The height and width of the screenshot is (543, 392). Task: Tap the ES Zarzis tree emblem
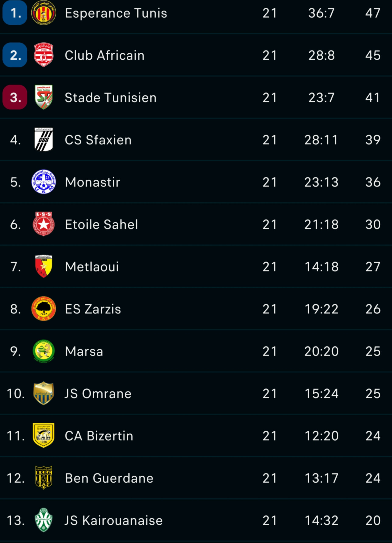[43, 309]
